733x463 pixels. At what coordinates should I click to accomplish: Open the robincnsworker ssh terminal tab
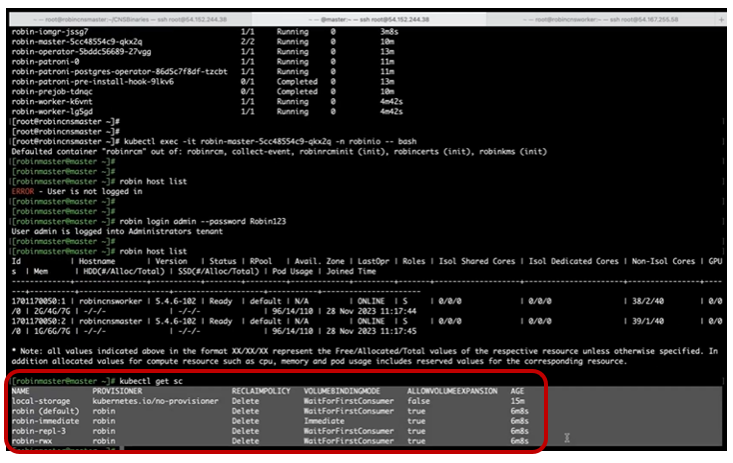[600, 19]
